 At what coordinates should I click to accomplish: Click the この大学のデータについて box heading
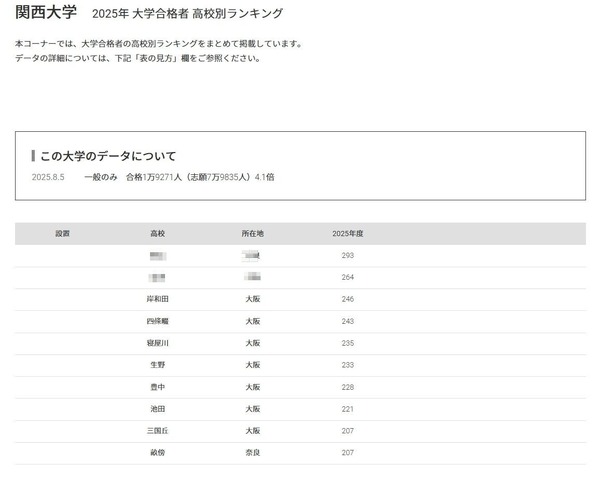108,156
